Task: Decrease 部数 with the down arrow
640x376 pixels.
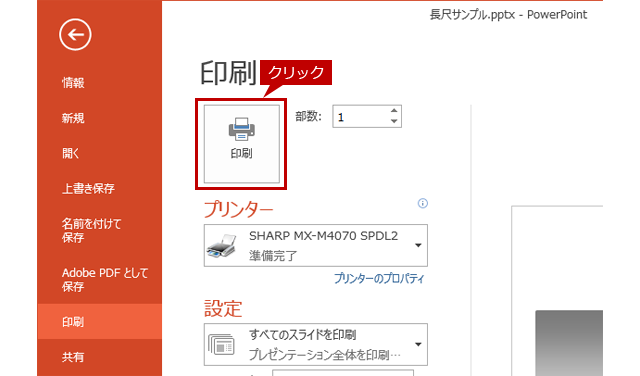Action: tap(394, 121)
